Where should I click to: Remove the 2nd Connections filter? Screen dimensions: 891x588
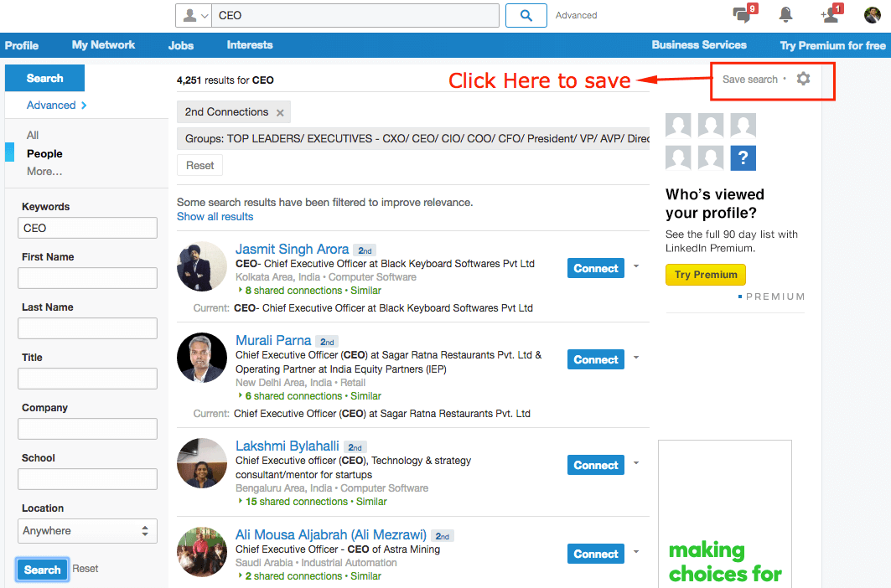[x=280, y=112]
